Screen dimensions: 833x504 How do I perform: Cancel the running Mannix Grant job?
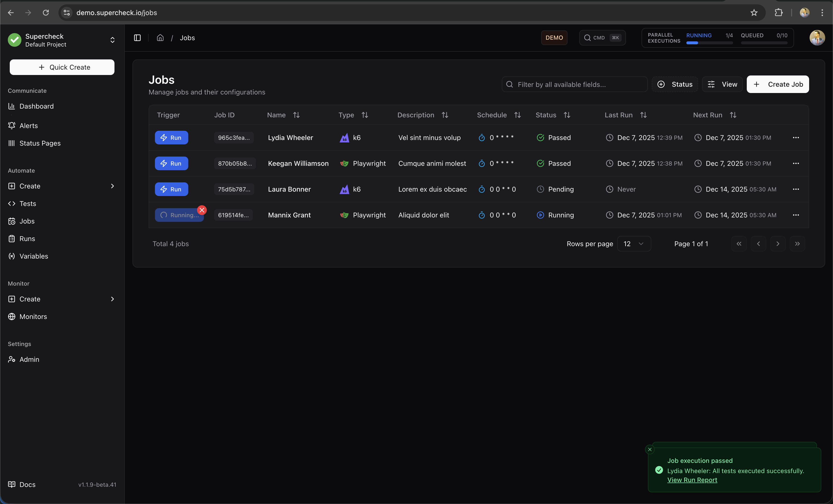click(x=202, y=210)
